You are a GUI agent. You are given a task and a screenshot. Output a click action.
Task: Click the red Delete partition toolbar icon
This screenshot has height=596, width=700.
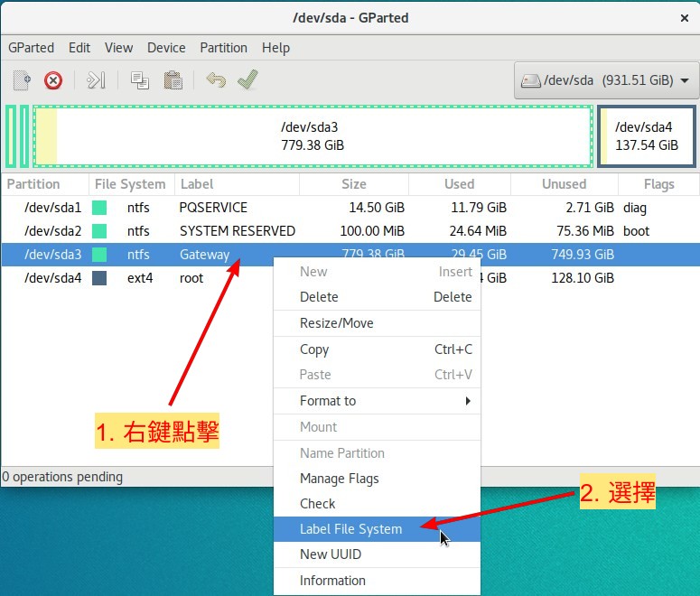(x=53, y=80)
